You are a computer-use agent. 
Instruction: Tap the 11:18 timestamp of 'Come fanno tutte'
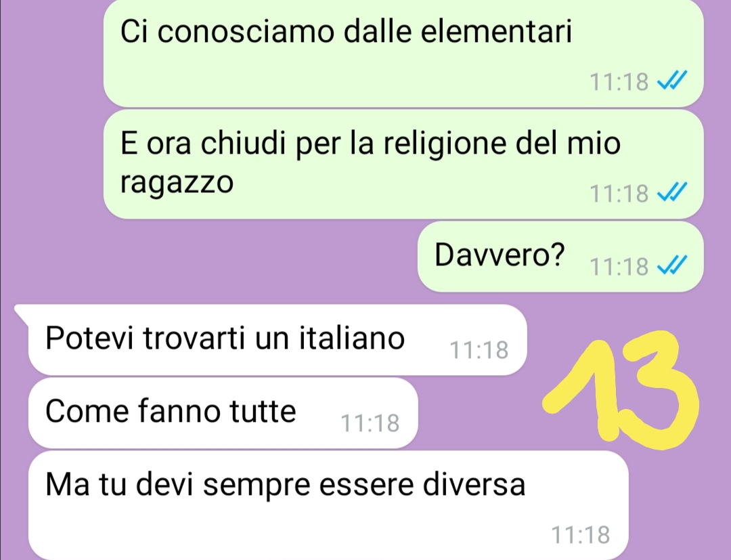(370, 423)
